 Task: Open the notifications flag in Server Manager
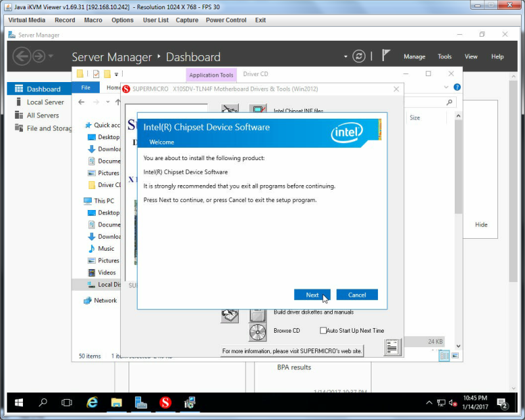(386, 56)
